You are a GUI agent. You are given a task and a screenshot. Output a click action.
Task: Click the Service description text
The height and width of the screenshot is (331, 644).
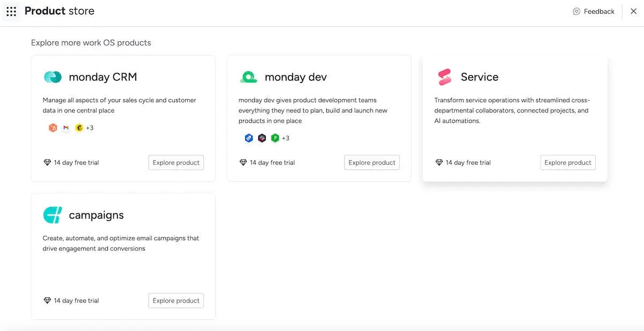tap(512, 111)
